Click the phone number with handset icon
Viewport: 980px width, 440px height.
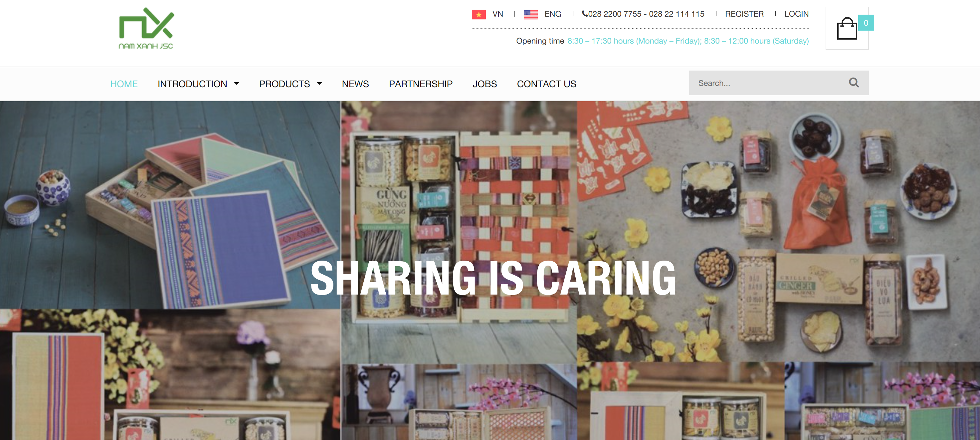click(643, 14)
